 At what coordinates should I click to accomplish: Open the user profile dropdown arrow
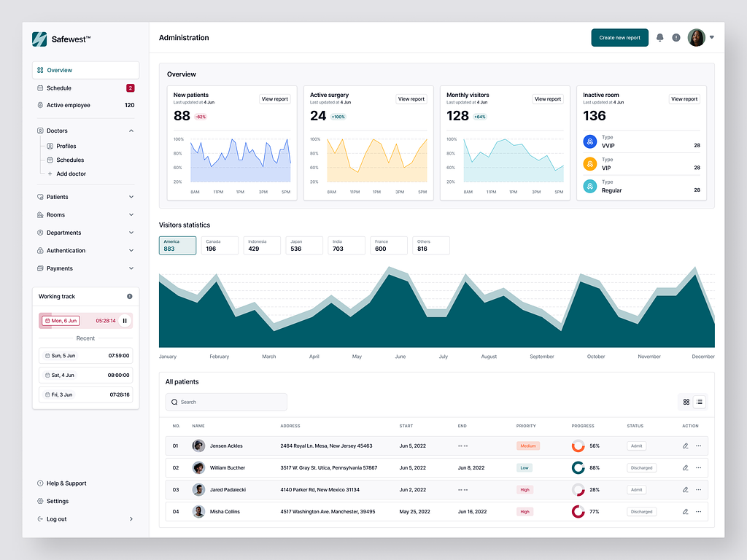(x=712, y=38)
